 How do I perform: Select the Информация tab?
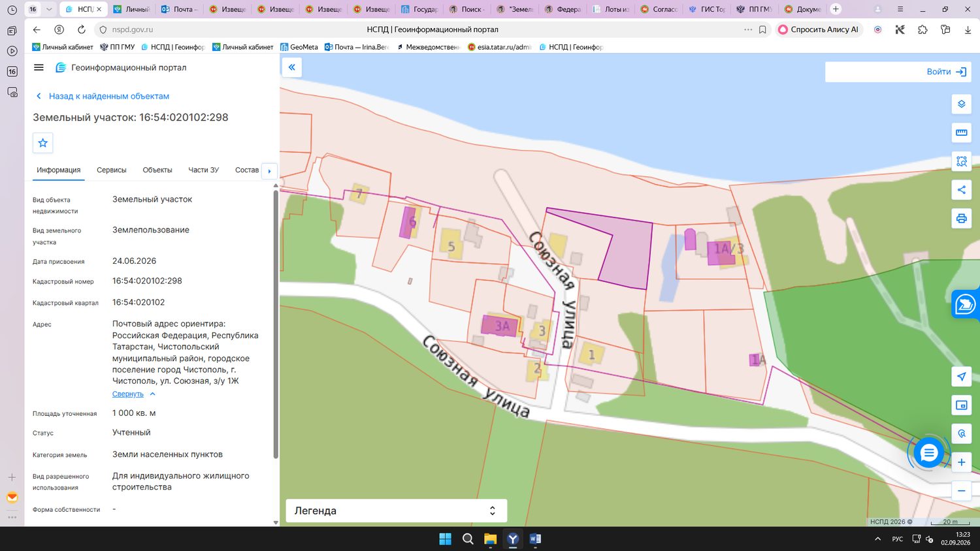pyautogui.click(x=59, y=170)
